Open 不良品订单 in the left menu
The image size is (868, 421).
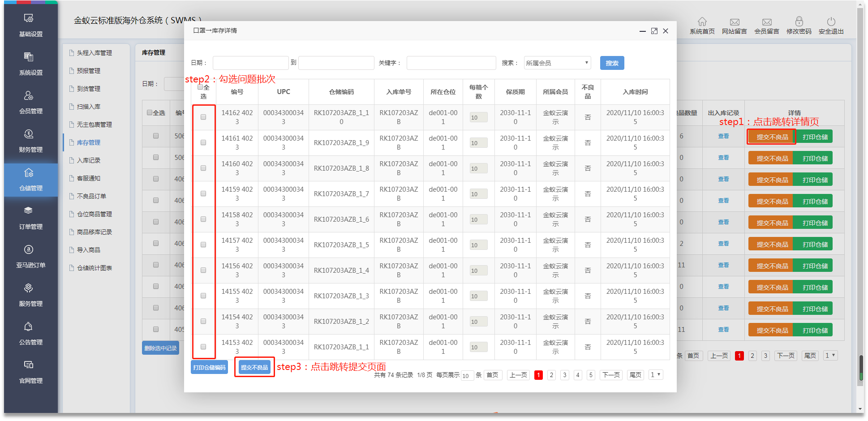[x=91, y=196]
